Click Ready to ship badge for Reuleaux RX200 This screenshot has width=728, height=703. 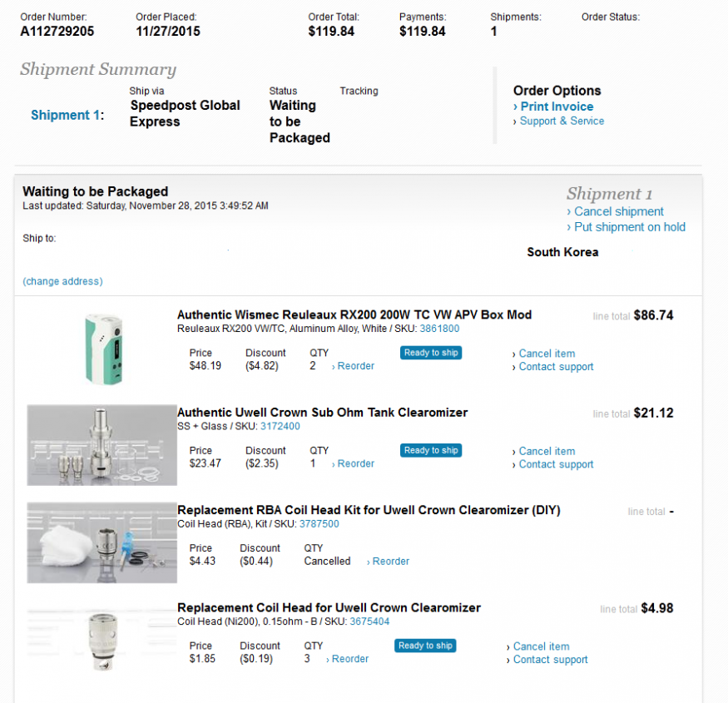click(431, 353)
